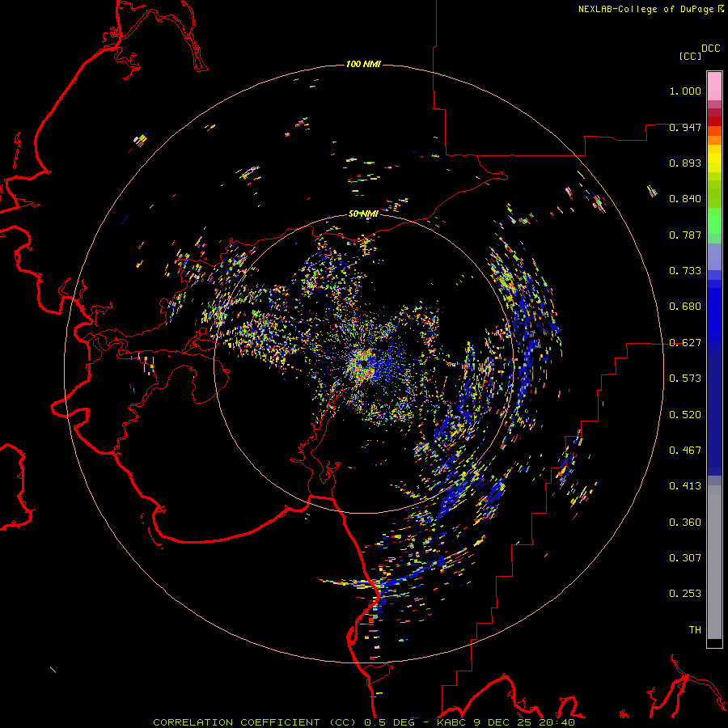Click the radar site center of the range rings

(364, 364)
